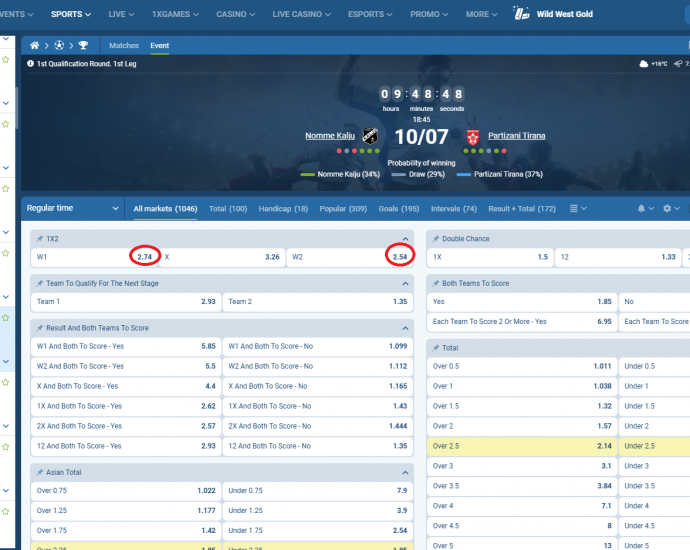The width and height of the screenshot is (690, 550).
Task: Pin Both Teams To Score market
Action: click(x=436, y=283)
